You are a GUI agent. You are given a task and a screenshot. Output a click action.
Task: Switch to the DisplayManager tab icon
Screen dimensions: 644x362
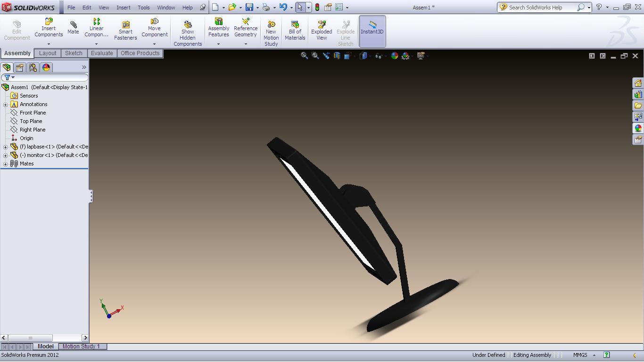pos(46,67)
